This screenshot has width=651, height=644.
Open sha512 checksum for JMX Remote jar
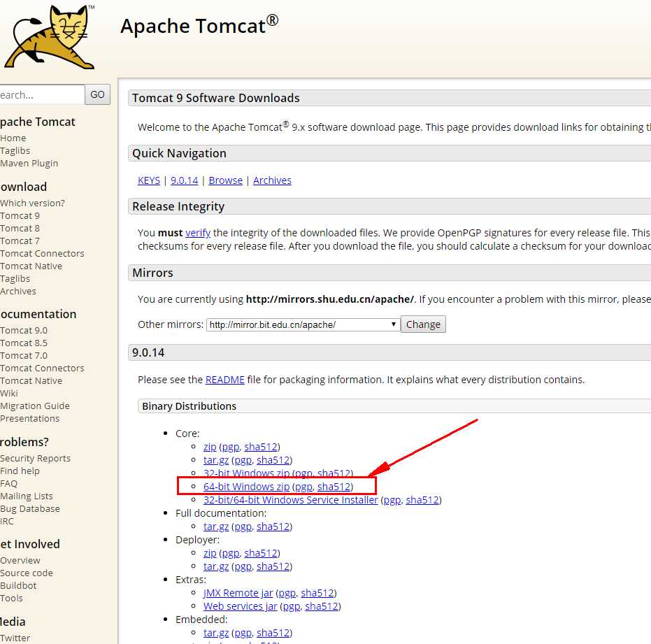coord(317,594)
